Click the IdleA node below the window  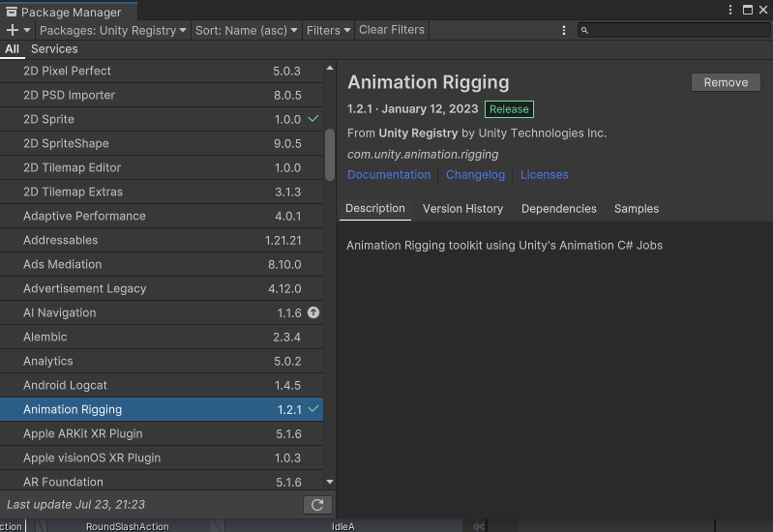coord(343,526)
